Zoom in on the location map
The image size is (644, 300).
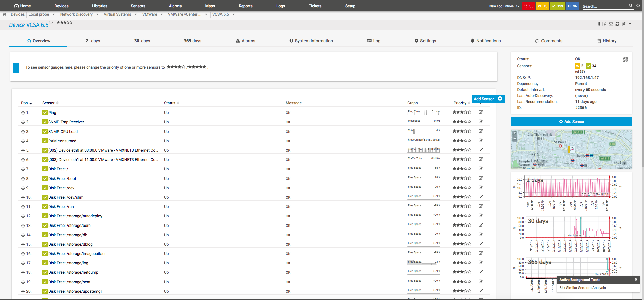(515, 133)
